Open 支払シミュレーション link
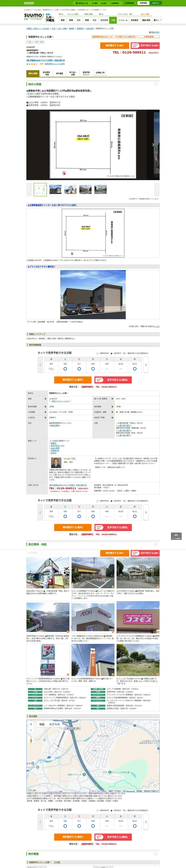The image size is (186, 868). coord(60,401)
